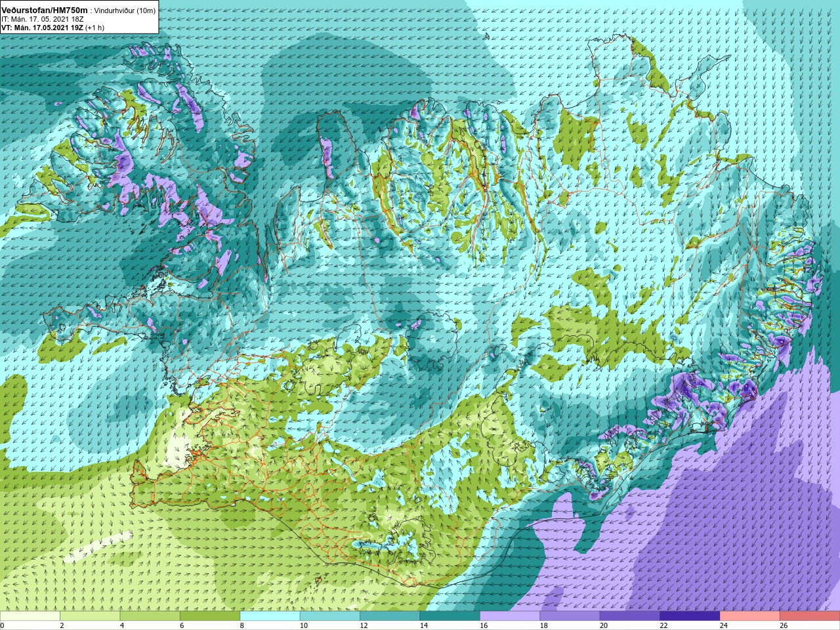
Task: Click the legend value label '14'
Action: [x=423, y=625]
